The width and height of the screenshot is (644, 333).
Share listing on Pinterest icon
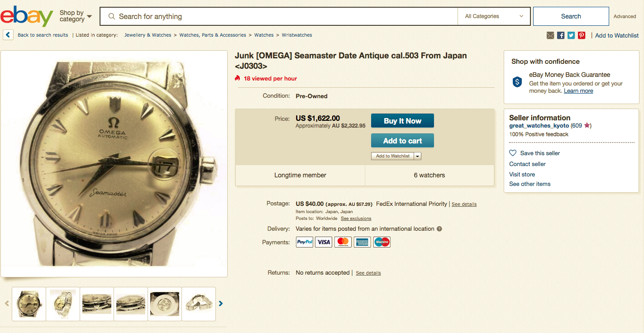tap(582, 35)
